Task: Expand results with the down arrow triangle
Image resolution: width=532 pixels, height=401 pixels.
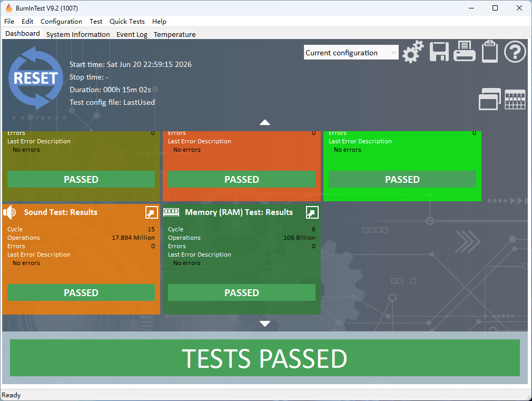Action: pos(264,324)
